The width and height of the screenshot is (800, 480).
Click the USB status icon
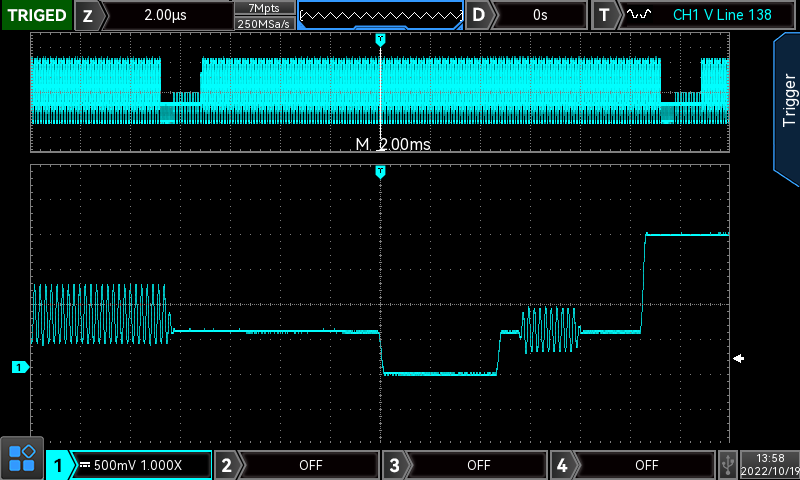coord(729,464)
